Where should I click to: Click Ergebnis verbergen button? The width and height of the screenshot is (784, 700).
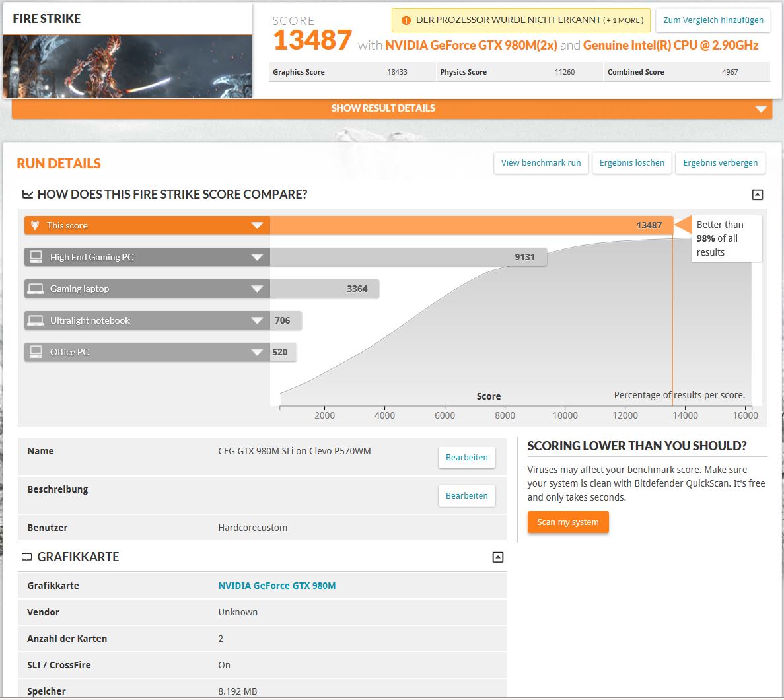click(720, 163)
